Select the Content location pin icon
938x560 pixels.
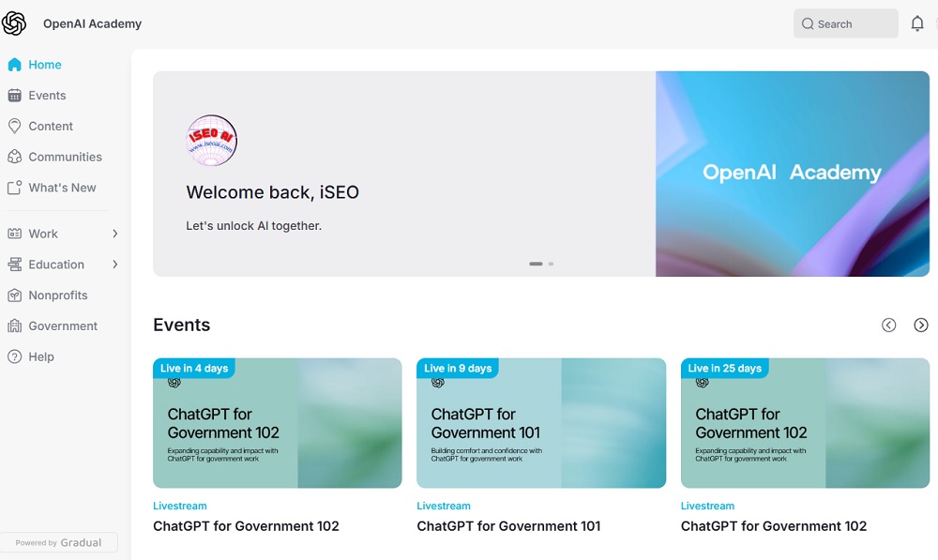(13, 126)
